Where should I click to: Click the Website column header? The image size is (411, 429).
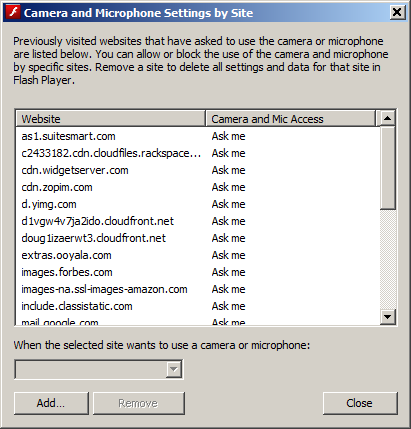click(111, 119)
